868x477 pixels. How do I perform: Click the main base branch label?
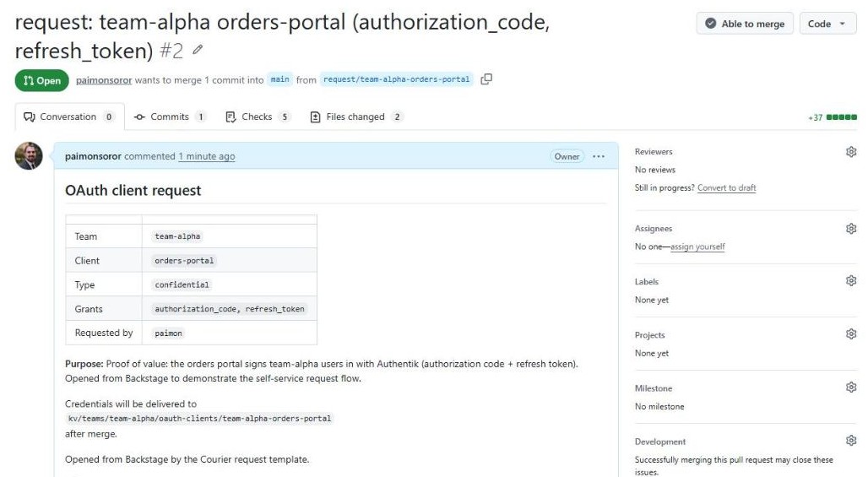pyautogui.click(x=279, y=79)
